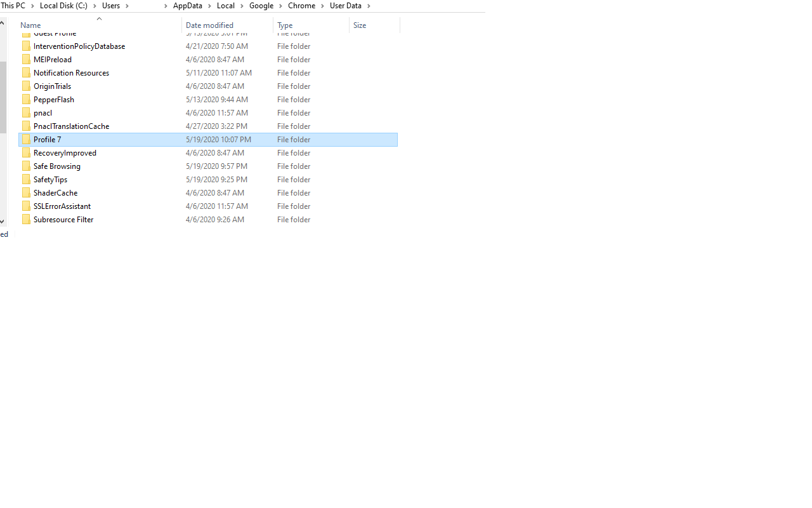Click the OriginTrials folder icon

click(x=26, y=86)
